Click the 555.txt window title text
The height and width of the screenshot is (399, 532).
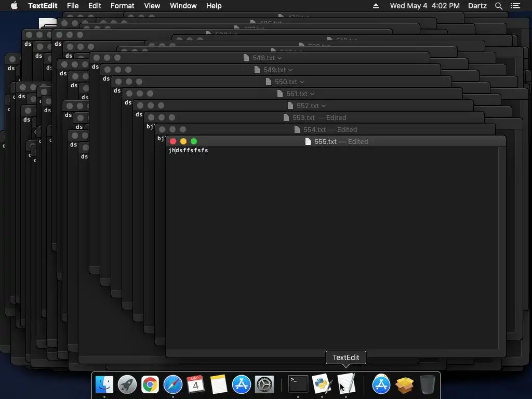[325, 141]
